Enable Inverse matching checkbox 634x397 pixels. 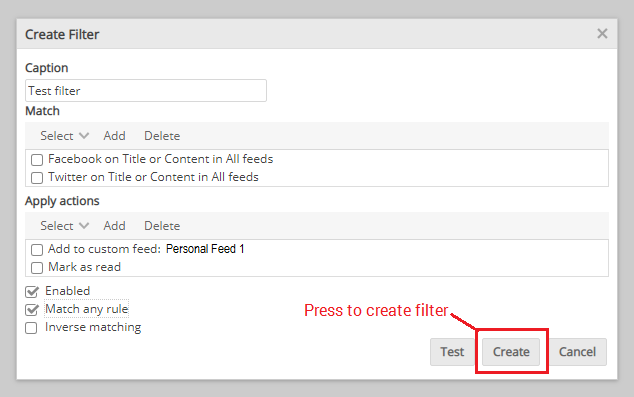pyautogui.click(x=31, y=328)
